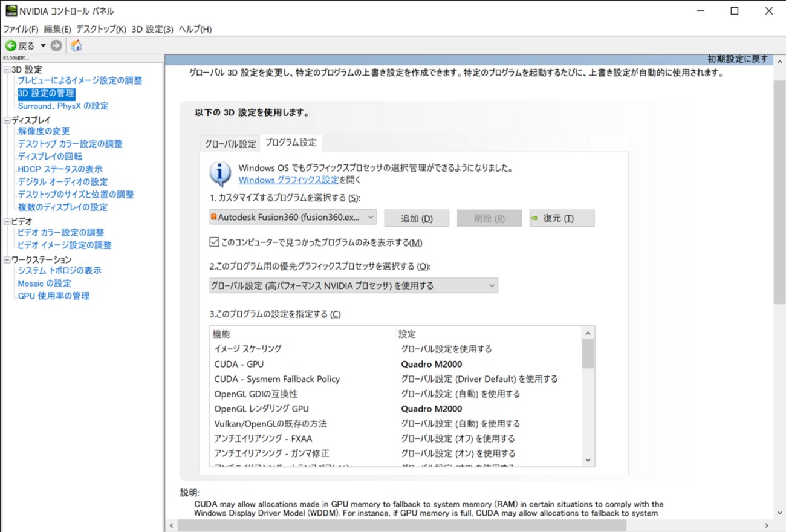This screenshot has width=786, height=532.
Task: Open ビデオ イメージ設定の調整 page
Action: click(x=65, y=245)
